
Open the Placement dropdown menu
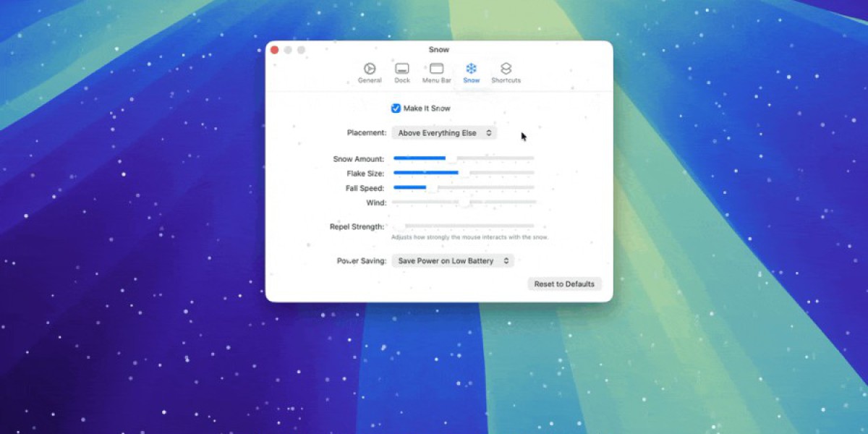pos(444,133)
